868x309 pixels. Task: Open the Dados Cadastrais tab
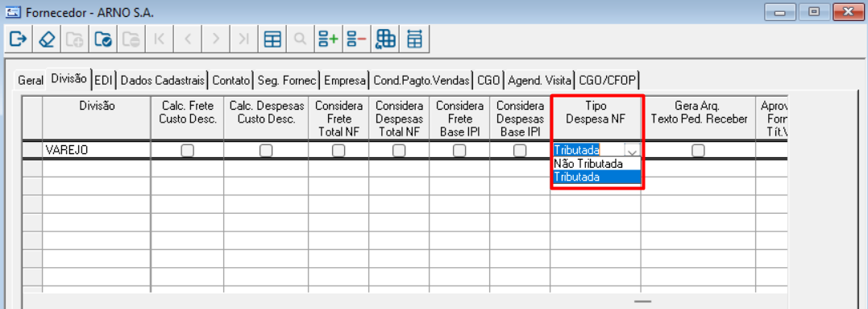click(x=164, y=81)
